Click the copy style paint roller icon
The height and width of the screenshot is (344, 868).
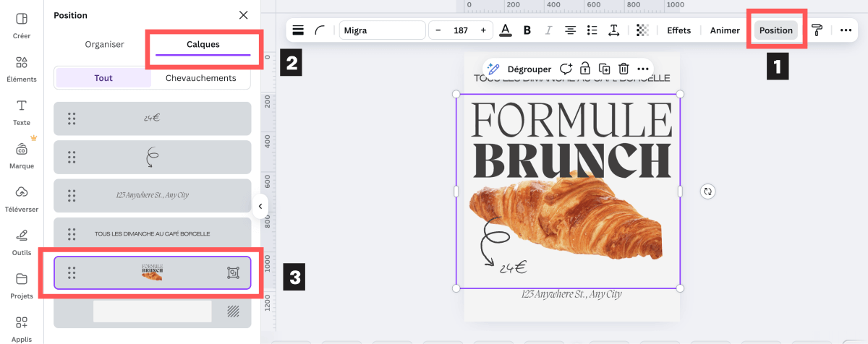pos(817,30)
